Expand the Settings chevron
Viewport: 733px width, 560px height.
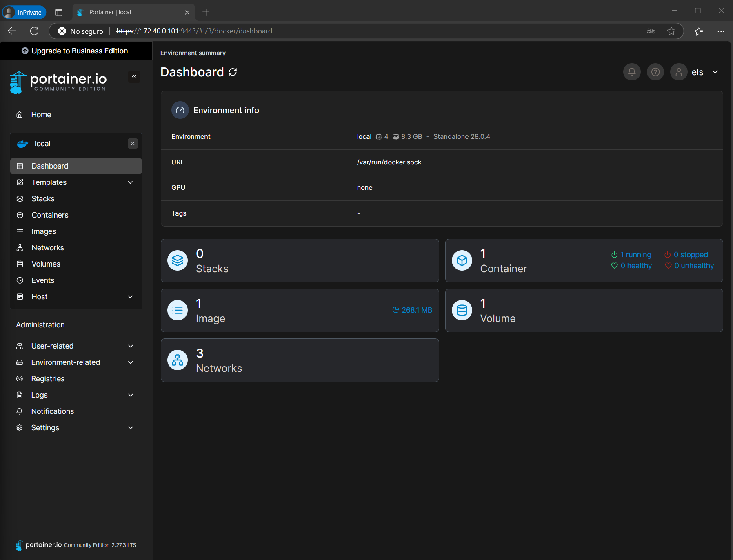[131, 428]
